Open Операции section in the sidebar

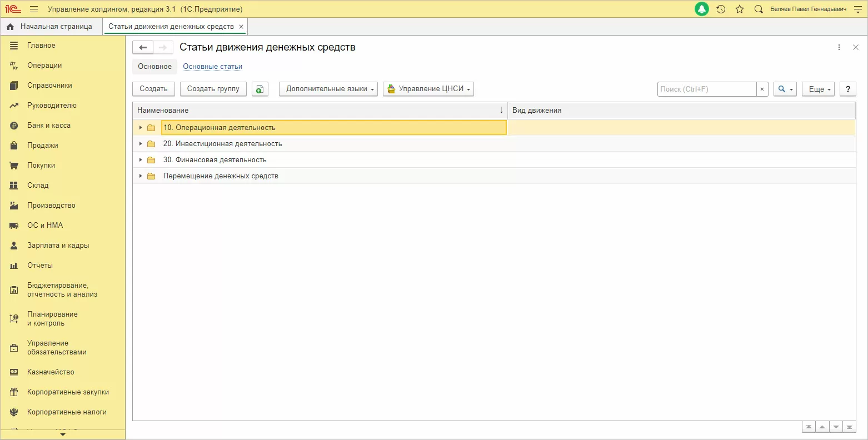pyautogui.click(x=44, y=66)
